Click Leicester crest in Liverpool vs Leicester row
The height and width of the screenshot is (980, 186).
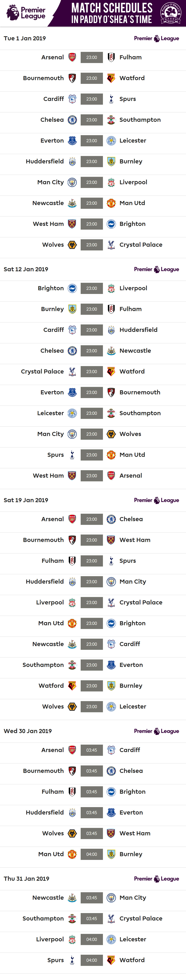(111, 940)
